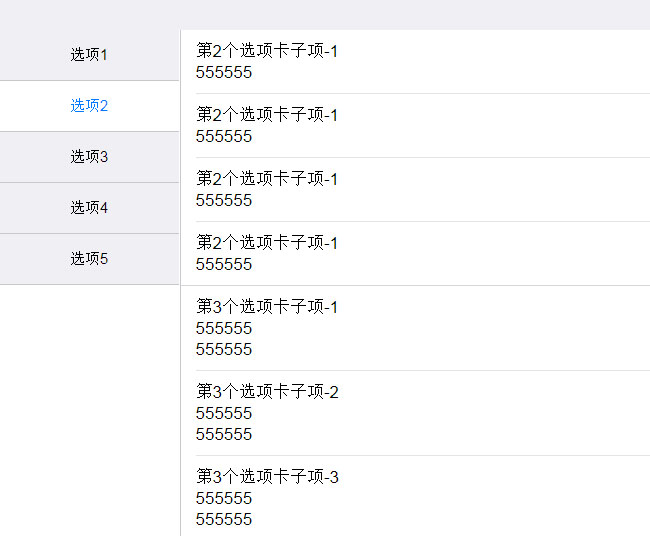Image resolution: width=650 pixels, height=536 pixels.
Task: Pick the third 第2个选项卡子项-1 title
Action: [x=267, y=179]
